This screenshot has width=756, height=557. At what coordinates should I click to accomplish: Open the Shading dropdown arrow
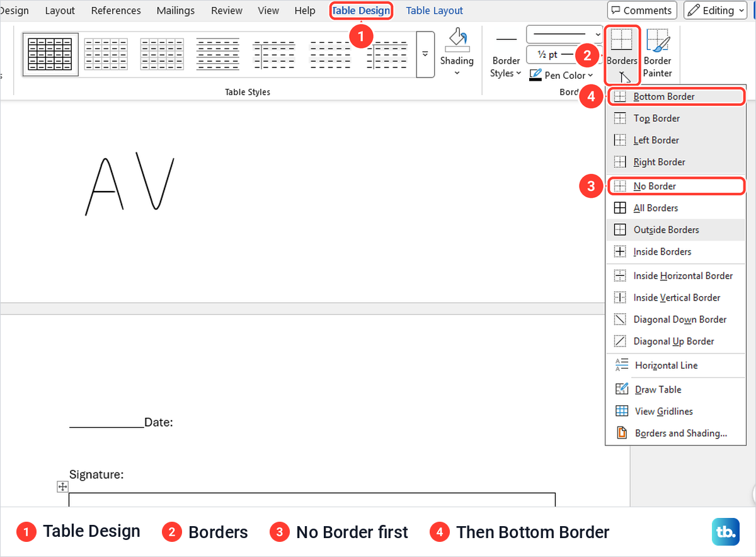pyautogui.click(x=457, y=73)
